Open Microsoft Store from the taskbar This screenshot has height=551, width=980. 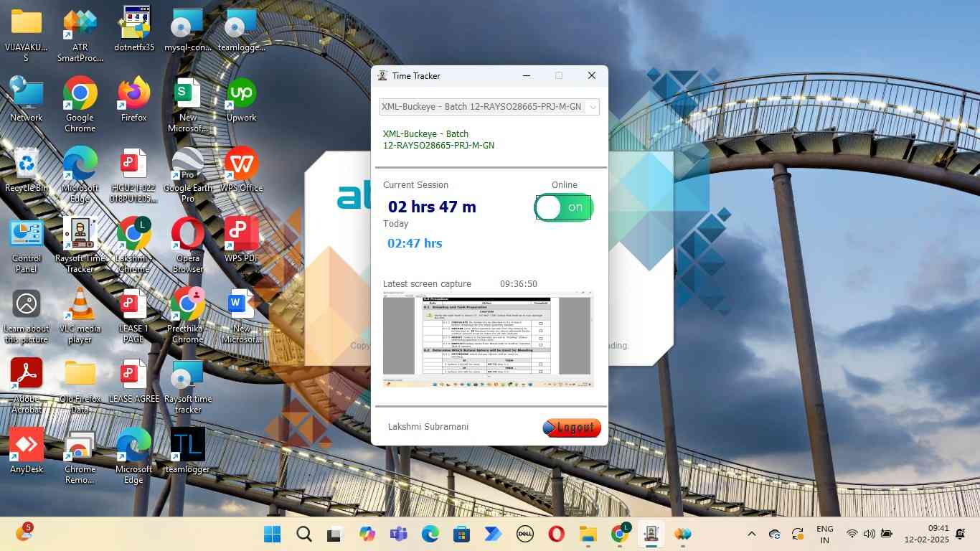click(x=461, y=534)
